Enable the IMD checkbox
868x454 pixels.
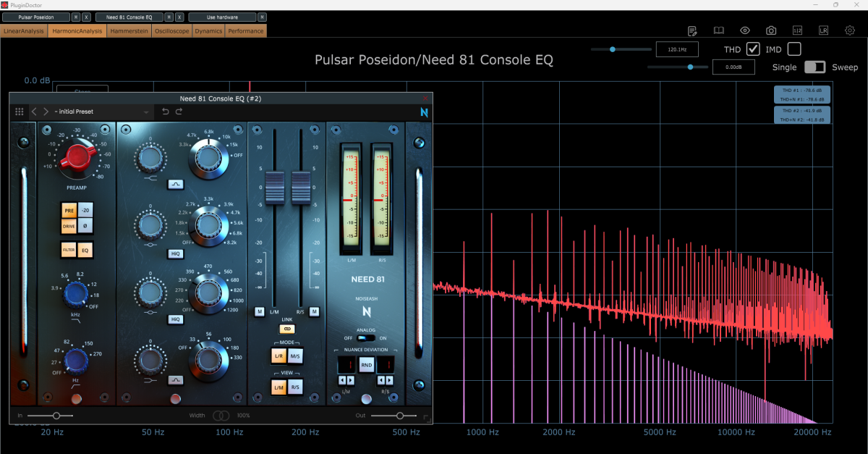pos(794,49)
